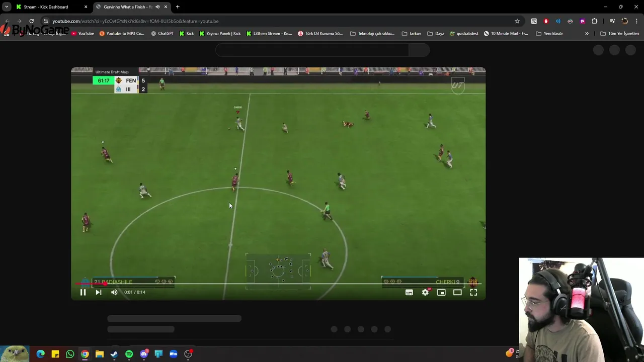Open Yayıncı Paneli | Kick bookmark
Viewport: 644px width, 362px height.
point(220,34)
